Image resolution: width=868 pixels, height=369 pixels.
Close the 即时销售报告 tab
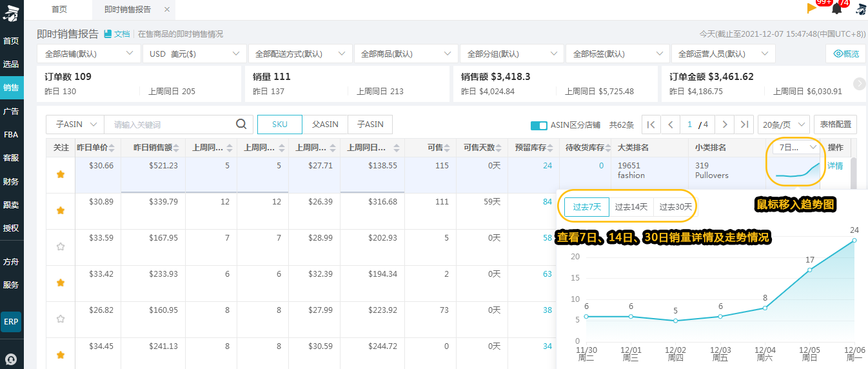(168, 10)
